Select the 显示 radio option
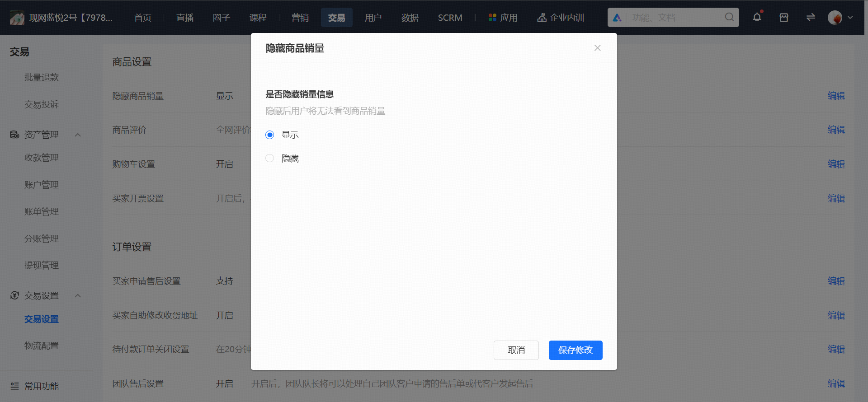 coord(270,135)
